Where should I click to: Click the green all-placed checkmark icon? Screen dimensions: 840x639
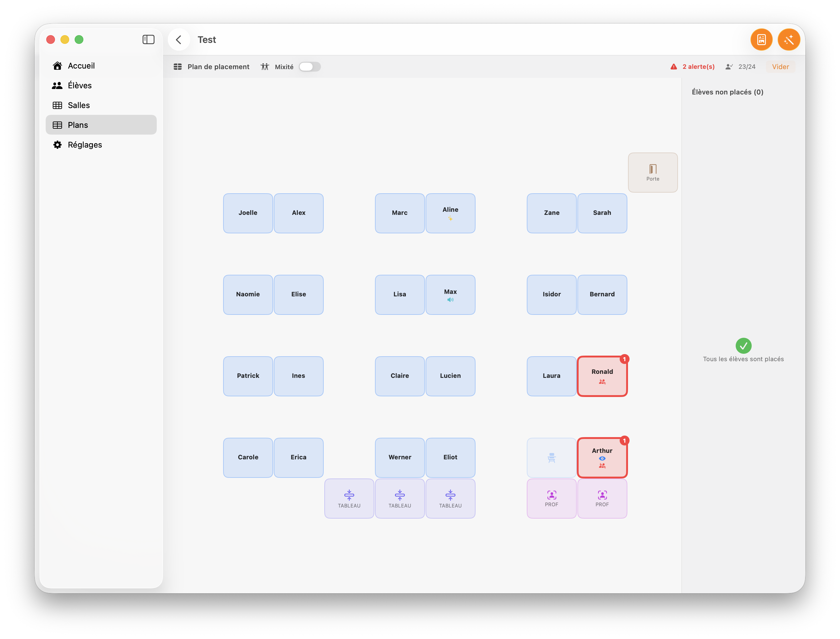point(743,346)
